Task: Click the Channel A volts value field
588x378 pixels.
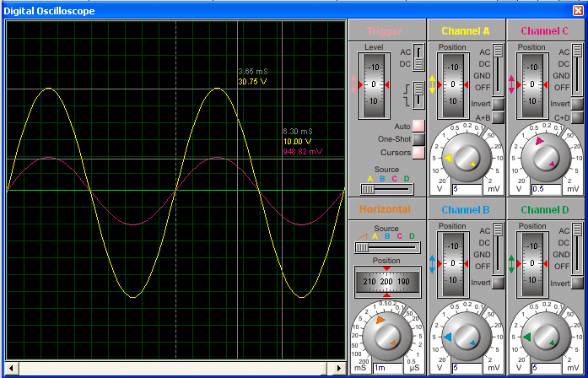Action: [x=466, y=189]
